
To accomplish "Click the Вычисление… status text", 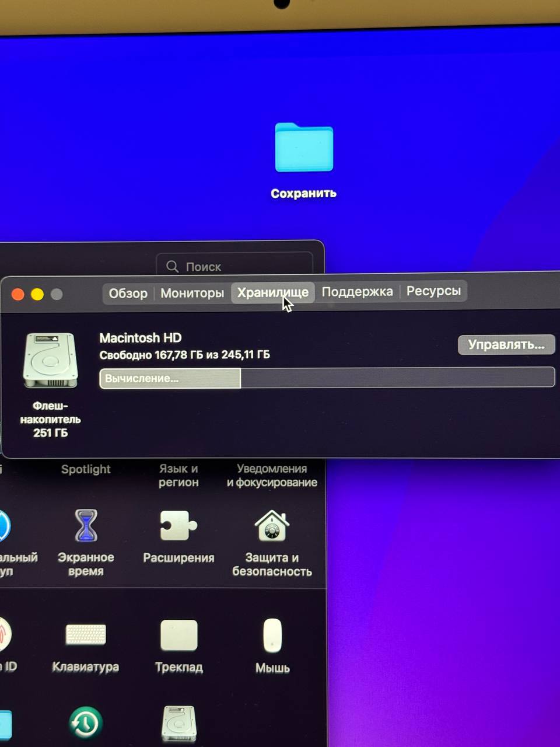I will 142,378.
